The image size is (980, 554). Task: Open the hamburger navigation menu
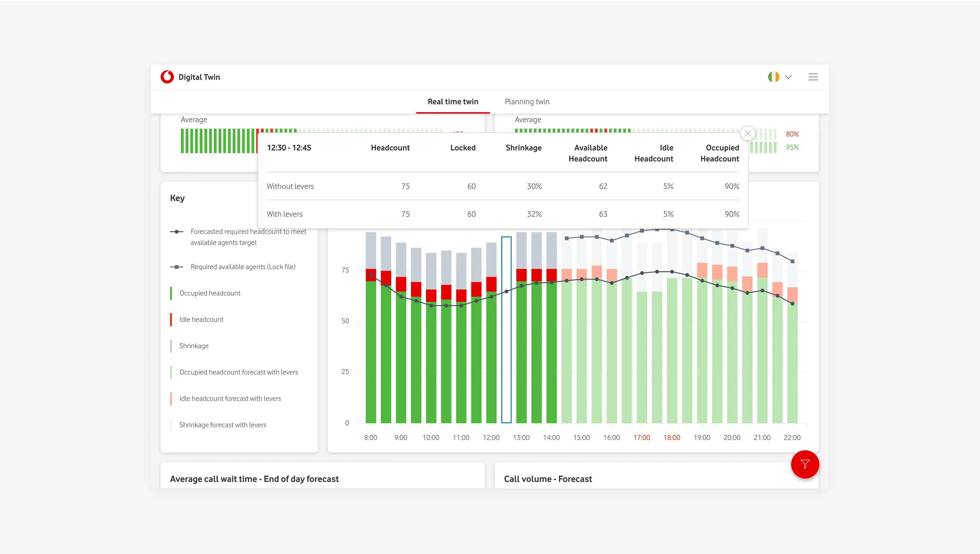pyautogui.click(x=813, y=77)
